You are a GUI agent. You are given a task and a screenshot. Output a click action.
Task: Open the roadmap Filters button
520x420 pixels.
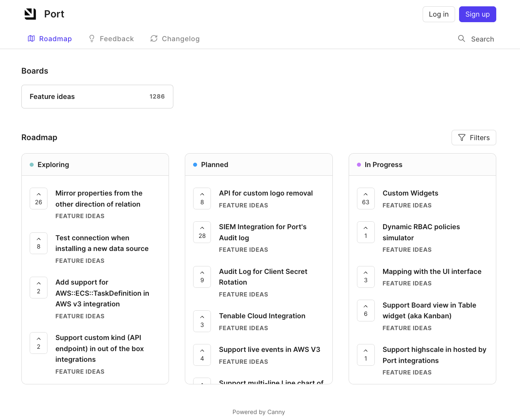pos(474,138)
